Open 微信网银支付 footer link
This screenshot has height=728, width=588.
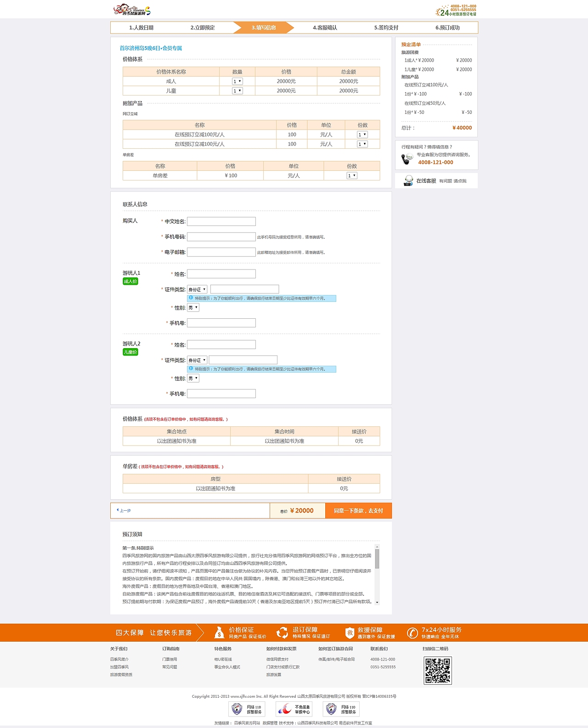pyautogui.click(x=277, y=659)
